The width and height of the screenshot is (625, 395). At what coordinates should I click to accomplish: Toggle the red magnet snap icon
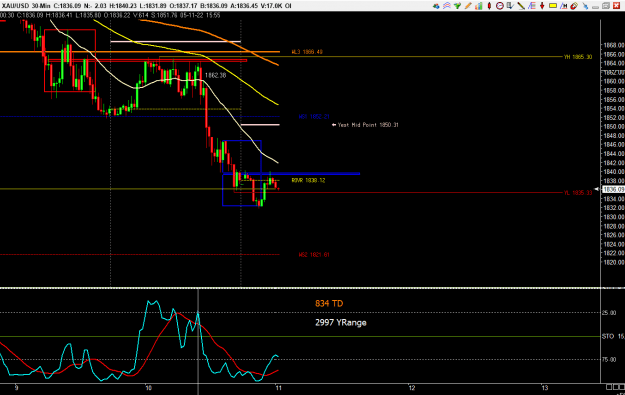point(574,6)
